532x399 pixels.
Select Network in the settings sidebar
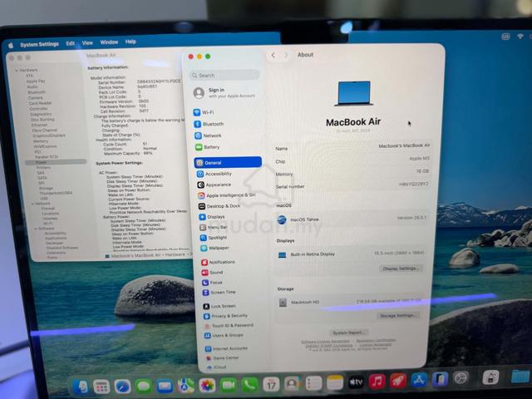tap(208, 135)
